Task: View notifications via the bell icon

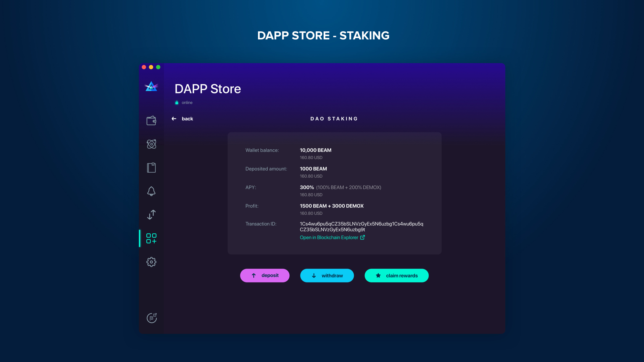Action: point(151,191)
